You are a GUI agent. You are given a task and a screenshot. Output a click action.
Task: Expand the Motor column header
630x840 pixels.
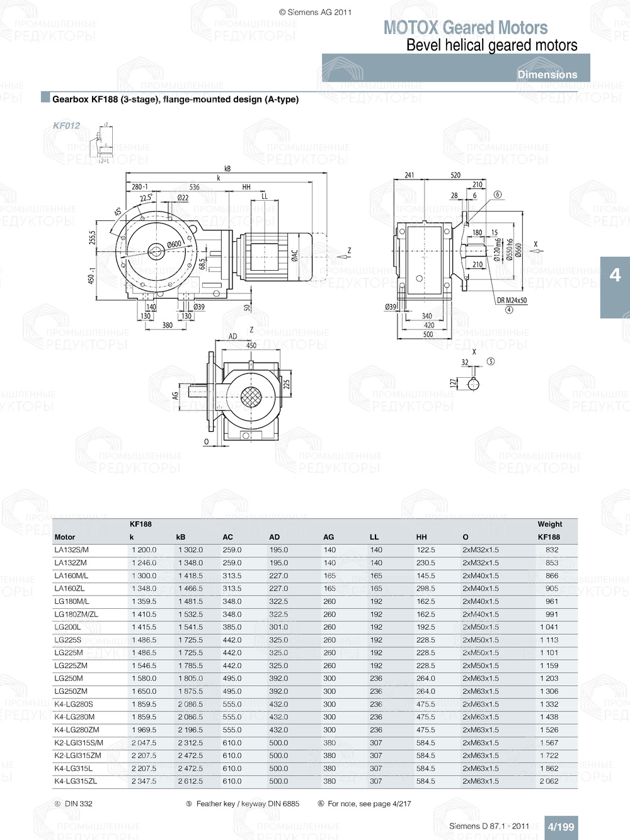63,536
